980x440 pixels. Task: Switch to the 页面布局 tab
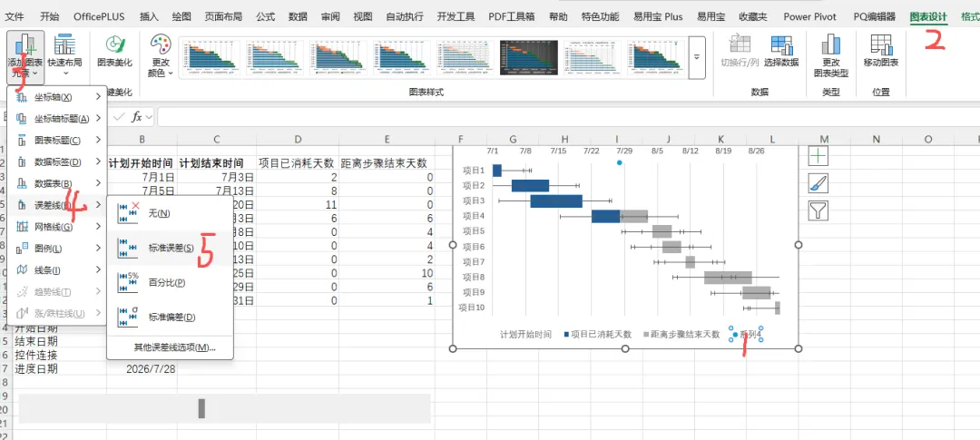click(x=224, y=17)
